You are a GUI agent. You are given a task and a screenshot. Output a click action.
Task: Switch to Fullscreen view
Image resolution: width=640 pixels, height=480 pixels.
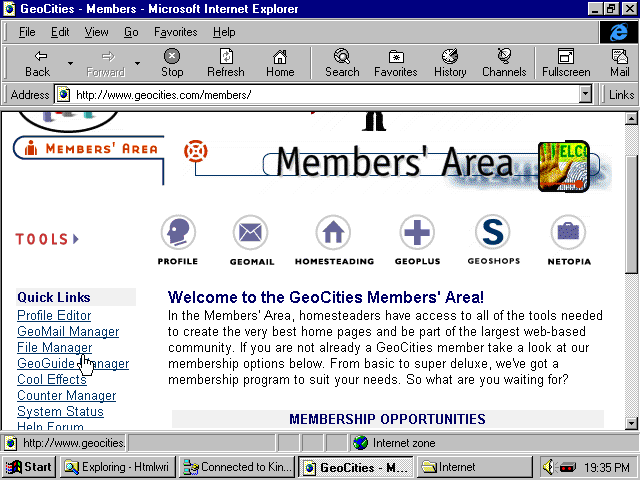(x=566, y=63)
